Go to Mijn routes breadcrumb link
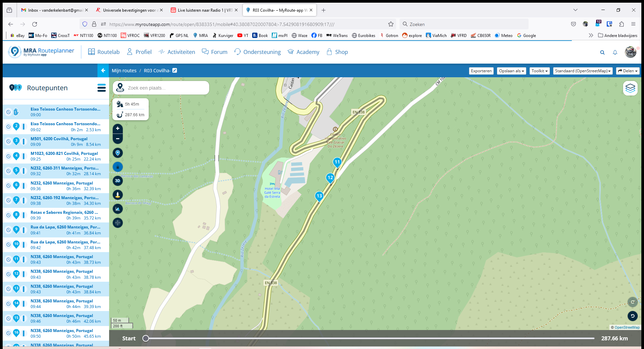 pos(124,71)
